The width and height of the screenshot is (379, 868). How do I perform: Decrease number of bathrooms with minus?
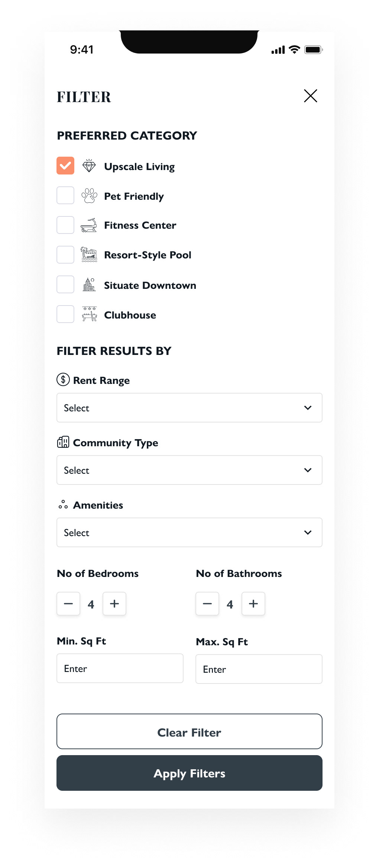[207, 604]
